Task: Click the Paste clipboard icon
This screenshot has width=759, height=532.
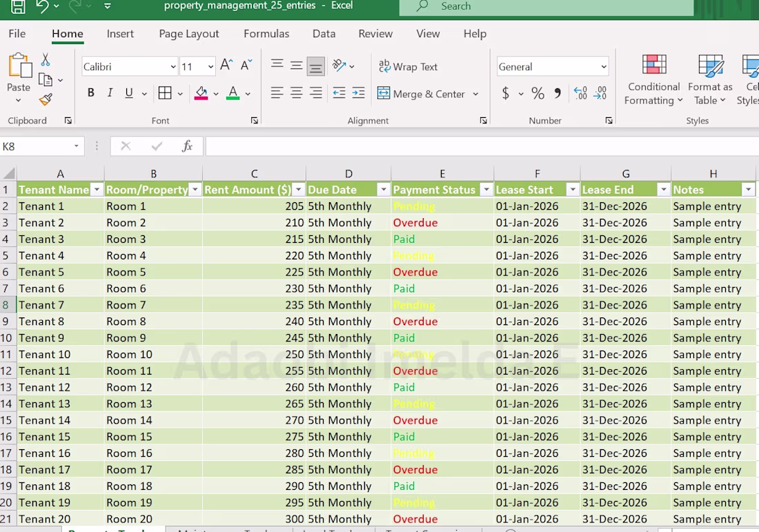Action: 20,66
